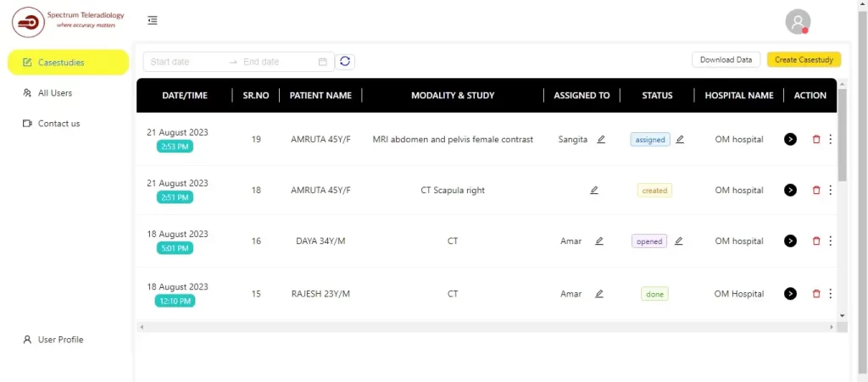This screenshot has height=382, width=868.
Task: Open the user avatar at top right
Action: click(797, 22)
